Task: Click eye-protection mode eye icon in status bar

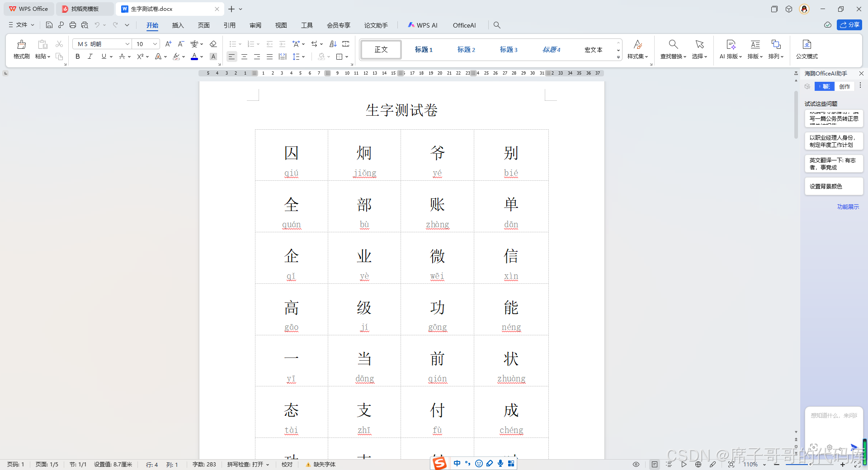Action: 636,464
